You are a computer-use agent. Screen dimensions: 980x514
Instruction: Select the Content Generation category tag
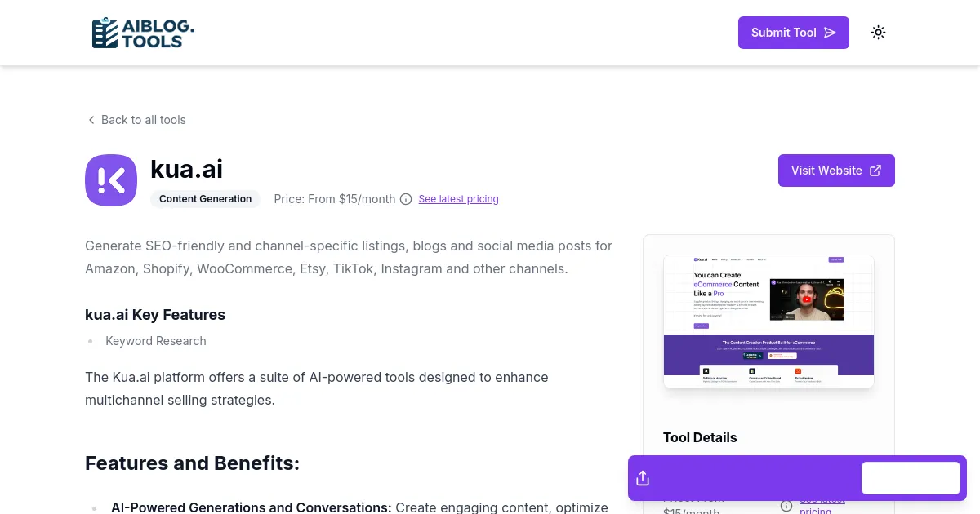205,199
